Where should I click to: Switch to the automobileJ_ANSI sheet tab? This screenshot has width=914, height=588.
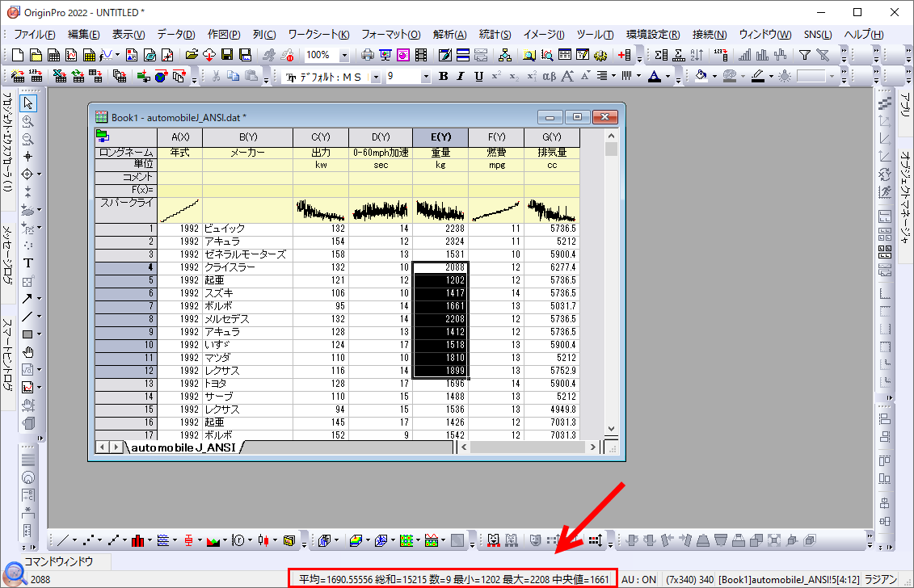point(183,447)
